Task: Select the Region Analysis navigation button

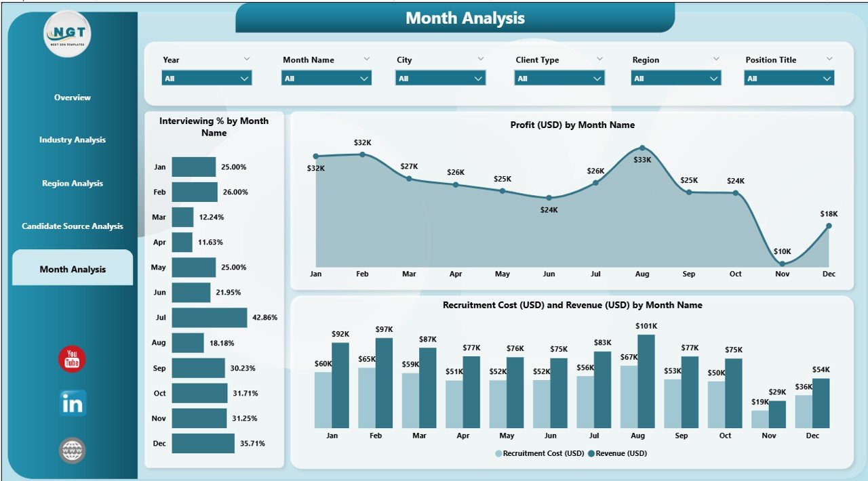Action: 72,183
